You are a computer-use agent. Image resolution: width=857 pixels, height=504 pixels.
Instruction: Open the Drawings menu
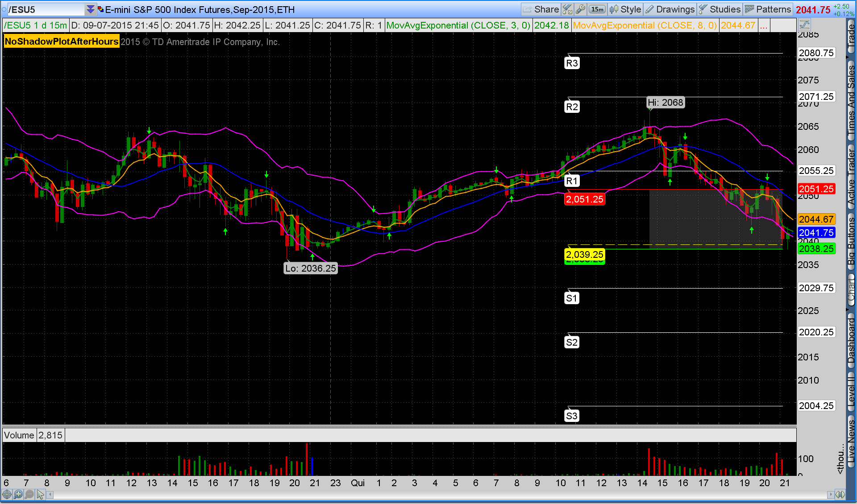670,9
